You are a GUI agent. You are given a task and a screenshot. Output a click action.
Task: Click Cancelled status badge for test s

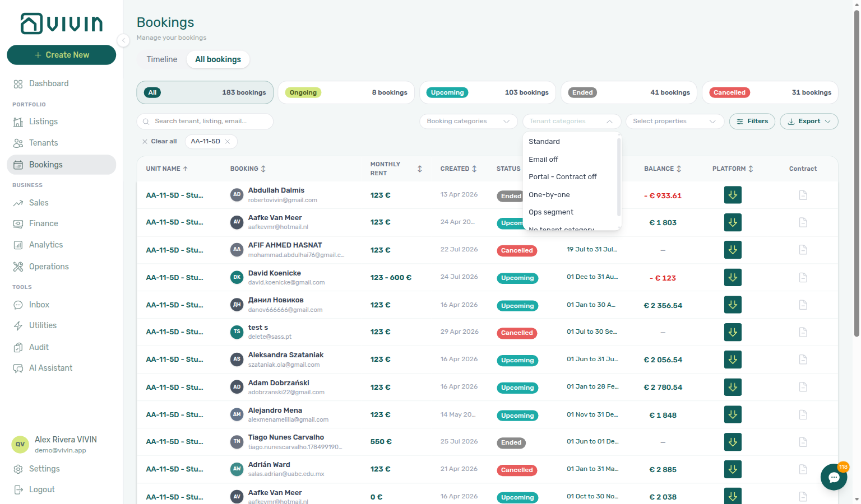tap(517, 333)
